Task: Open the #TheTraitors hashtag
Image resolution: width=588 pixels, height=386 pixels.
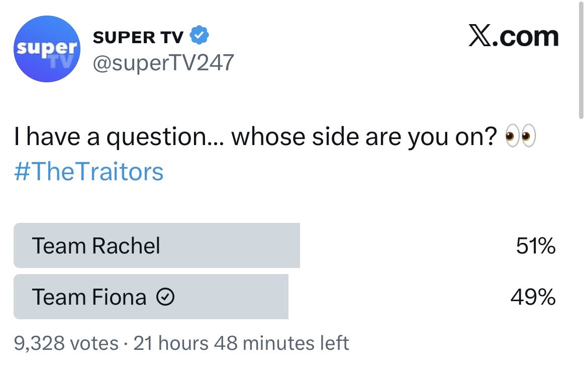Action: click(x=88, y=172)
